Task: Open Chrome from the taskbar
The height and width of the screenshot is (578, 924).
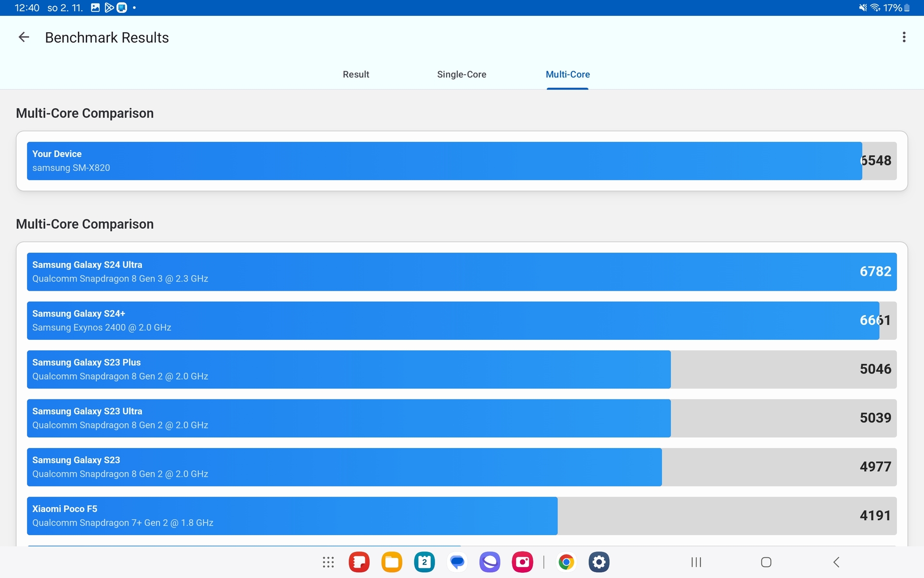Action: pyautogui.click(x=566, y=562)
